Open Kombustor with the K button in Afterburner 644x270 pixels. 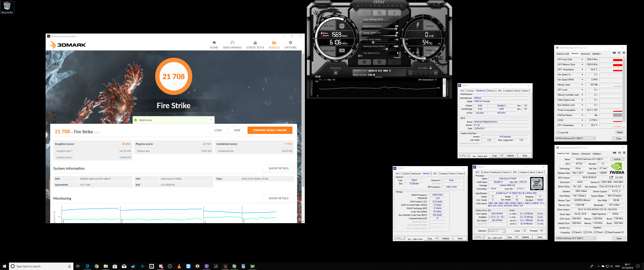click(x=364, y=13)
